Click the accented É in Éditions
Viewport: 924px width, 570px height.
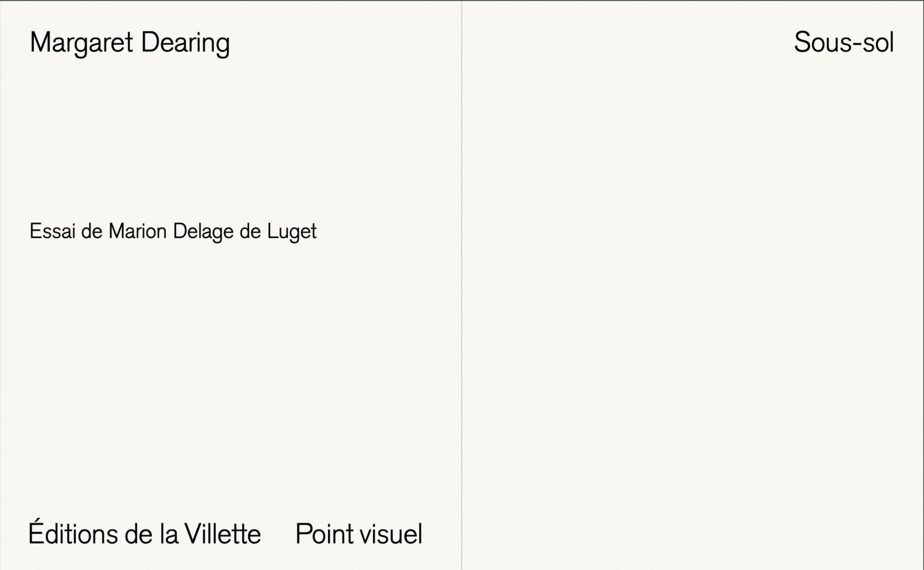tap(36, 532)
